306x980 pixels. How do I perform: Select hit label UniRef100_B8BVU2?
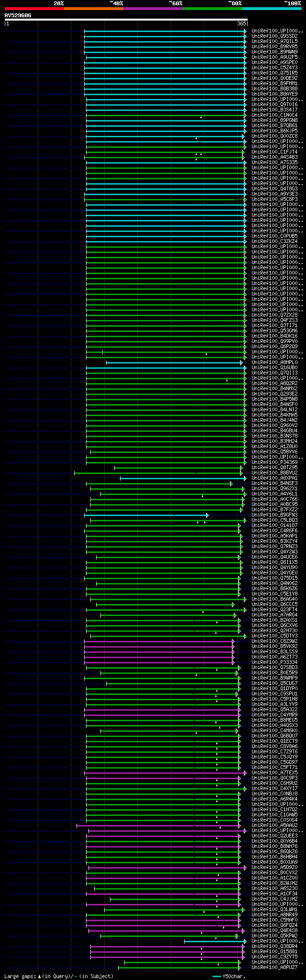274,473
